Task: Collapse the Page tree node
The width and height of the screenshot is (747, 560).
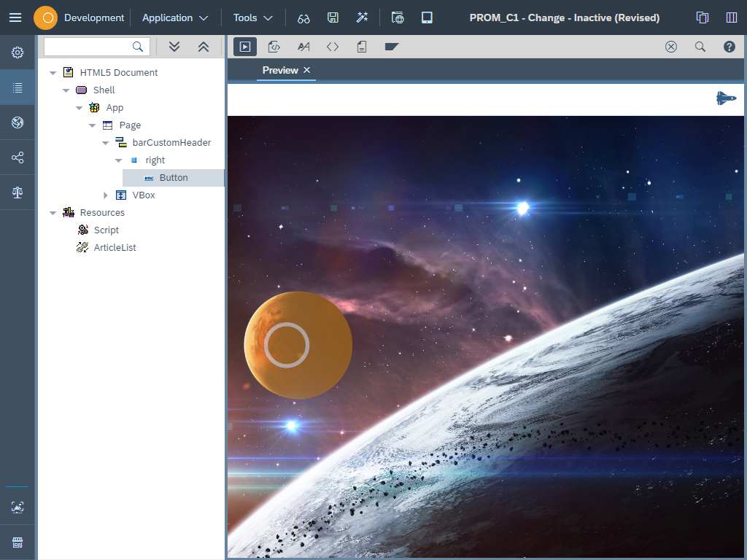Action: (92, 125)
